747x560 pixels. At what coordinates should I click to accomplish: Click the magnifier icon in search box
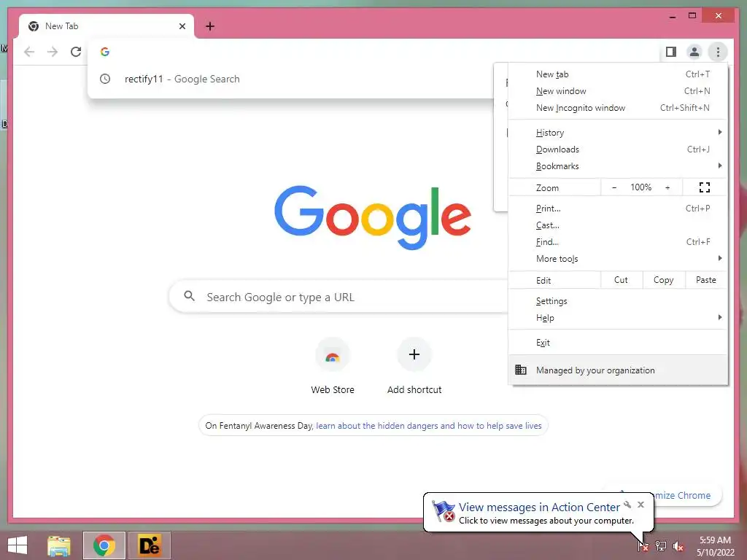(x=189, y=296)
